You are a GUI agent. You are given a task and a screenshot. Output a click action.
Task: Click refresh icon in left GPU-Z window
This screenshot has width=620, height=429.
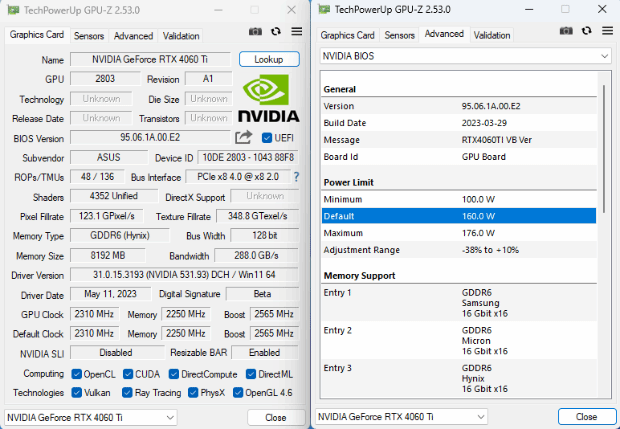[x=276, y=31]
